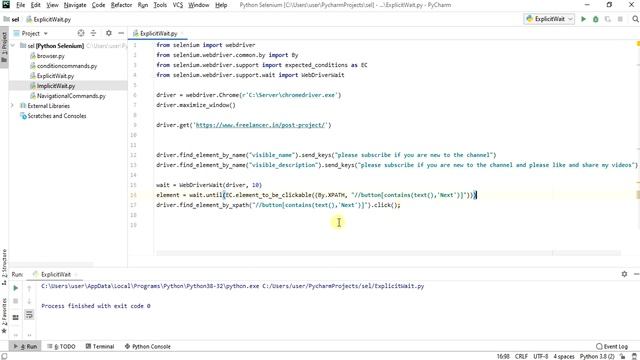The width and height of the screenshot is (640, 360).
Task: Open the Help menu
Action: pyautogui.click(x=221, y=5)
